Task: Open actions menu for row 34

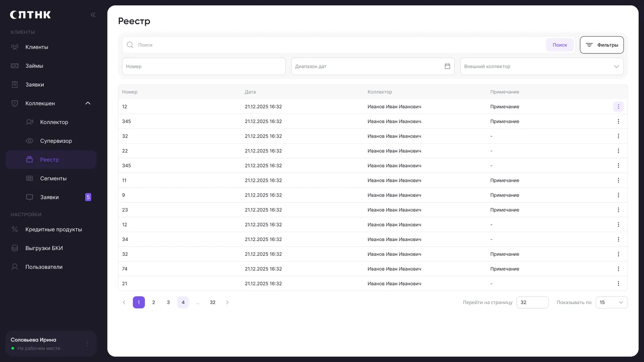Action: [618, 239]
